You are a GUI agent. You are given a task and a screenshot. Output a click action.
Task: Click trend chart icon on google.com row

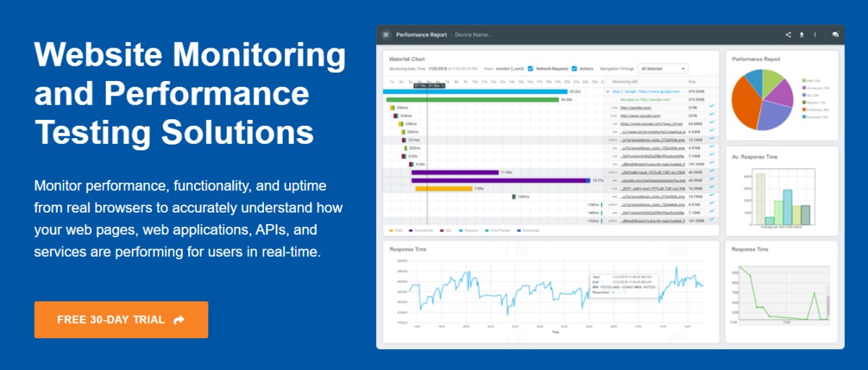(712, 106)
